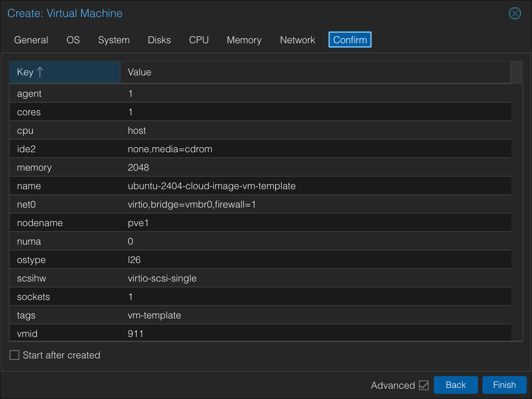532x399 pixels.
Task: Open the OS tab
Action: coord(73,40)
